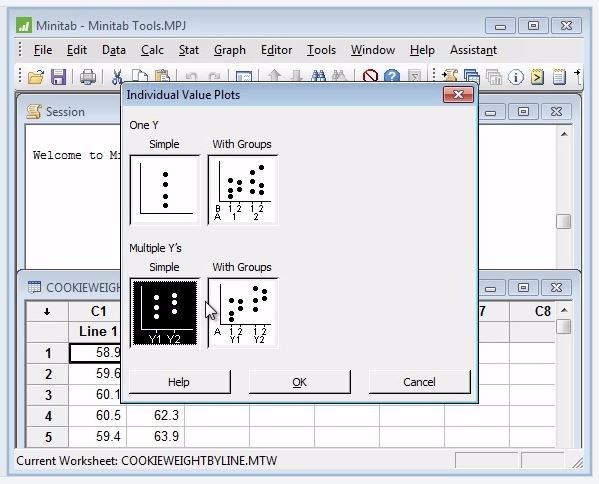The height and width of the screenshot is (484, 599).
Task: Click the Cut scissors icon
Action: point(117,77)
